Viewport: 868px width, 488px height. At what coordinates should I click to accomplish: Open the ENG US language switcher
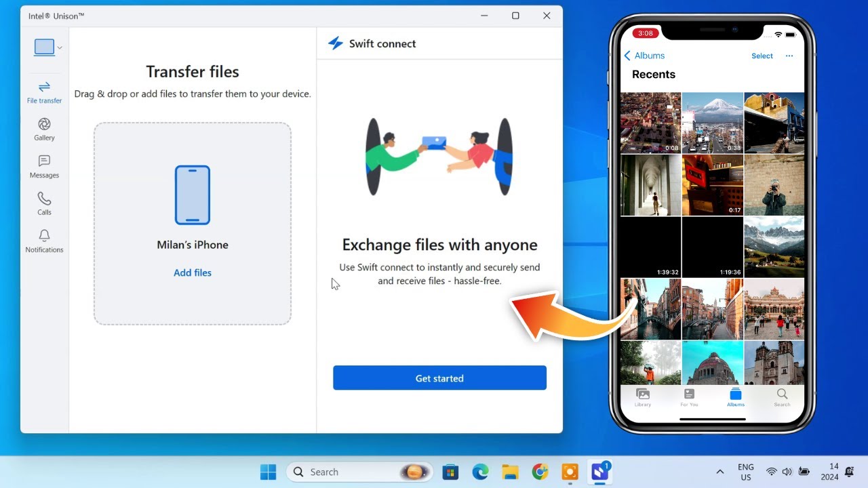[x=746, y=472]
